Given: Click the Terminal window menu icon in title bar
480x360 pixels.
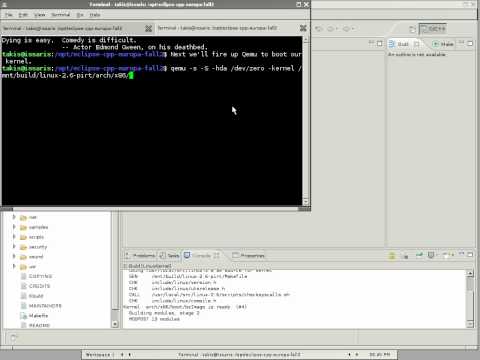Looking at the screenshot, I should (x=4, y=4).
